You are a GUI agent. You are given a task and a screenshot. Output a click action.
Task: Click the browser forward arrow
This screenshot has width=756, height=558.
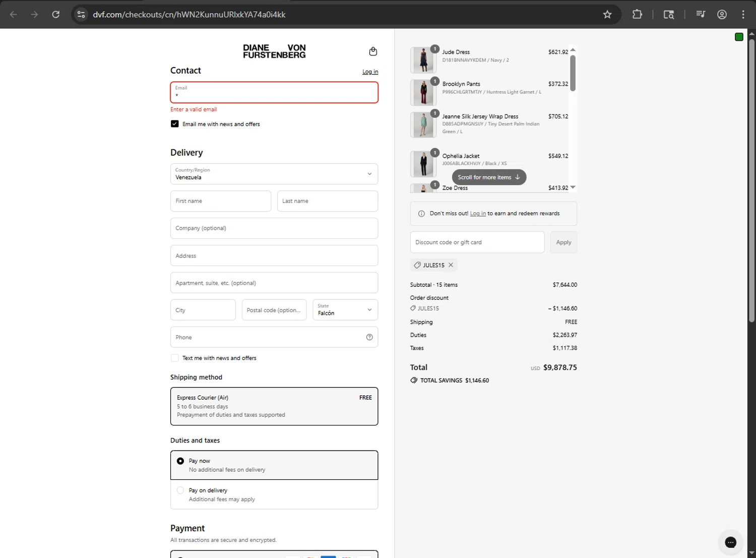[x=34, y=15]
